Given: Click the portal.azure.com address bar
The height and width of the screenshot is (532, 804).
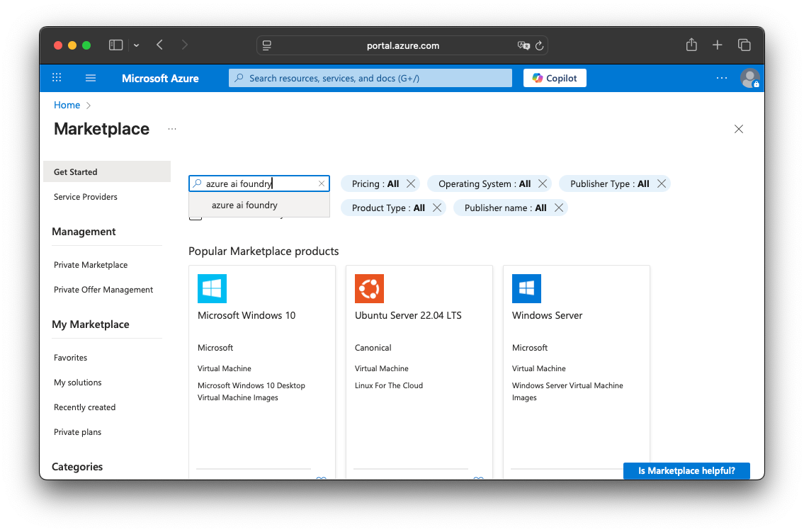Looking at the screenshot, I should [x=402, y=45].
